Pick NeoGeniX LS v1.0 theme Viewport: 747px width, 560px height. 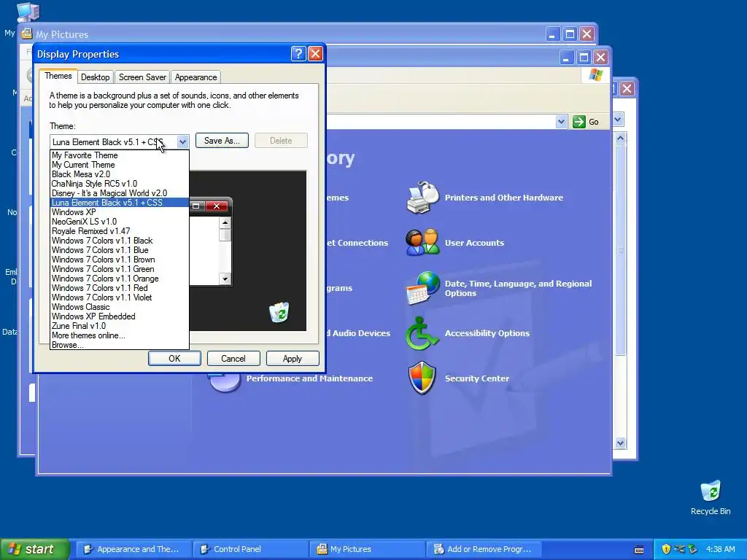[120, 222]
